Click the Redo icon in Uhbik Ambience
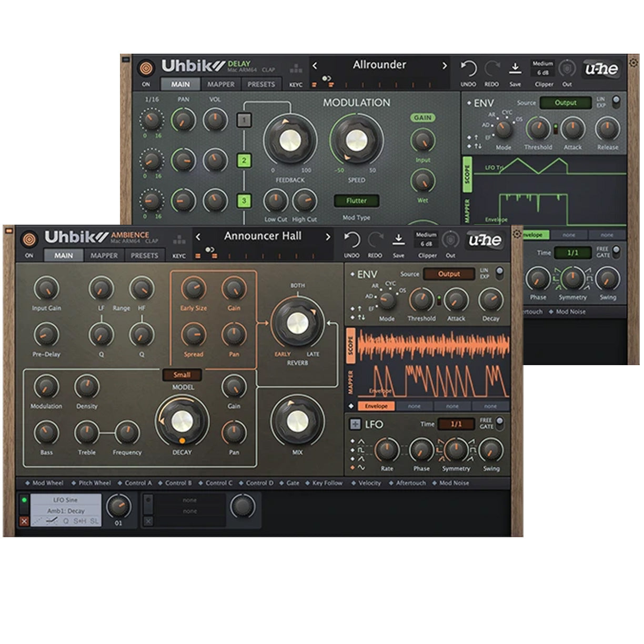644x644 pixels. pos(375,240)
